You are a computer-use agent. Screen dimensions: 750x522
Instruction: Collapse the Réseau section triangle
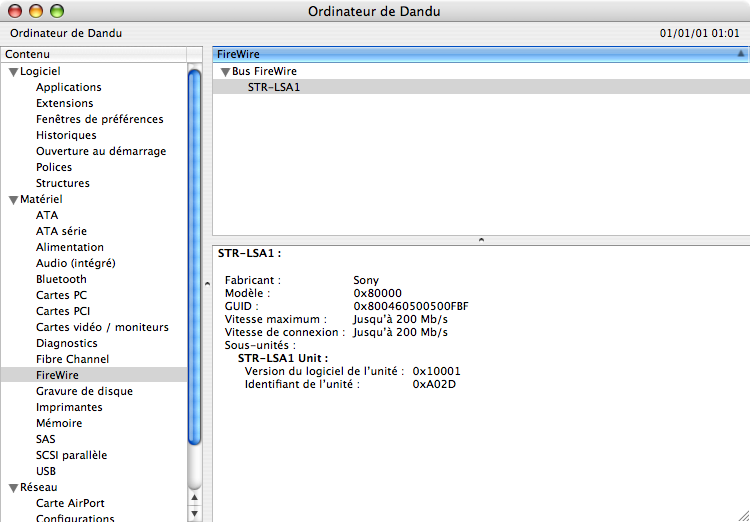point(13,488)
